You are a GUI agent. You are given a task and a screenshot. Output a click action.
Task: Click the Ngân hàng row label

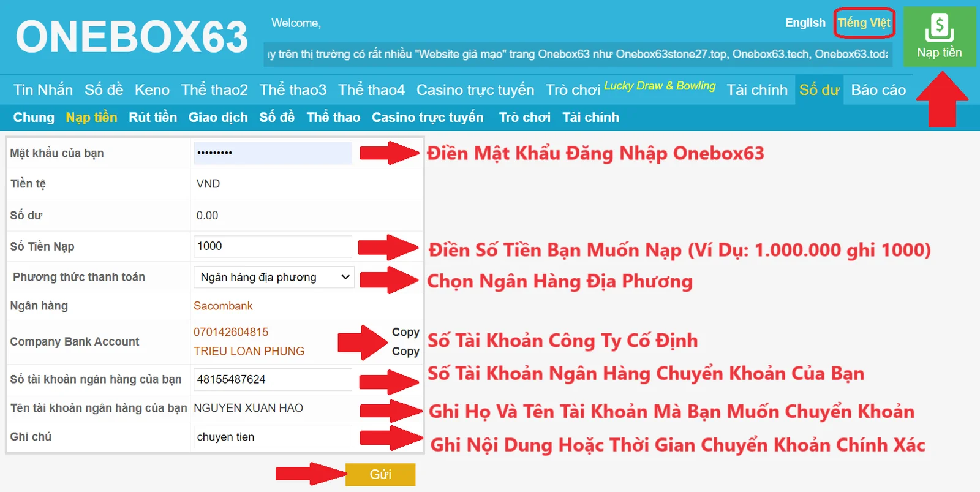[x=39, y=306]
